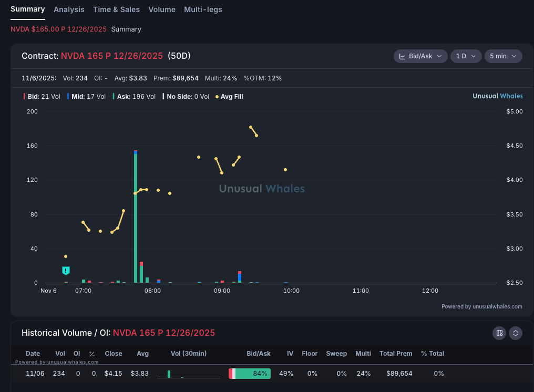Sort by the plus/minus change column icon
534x392 pixels.
[x=92, y=354]
